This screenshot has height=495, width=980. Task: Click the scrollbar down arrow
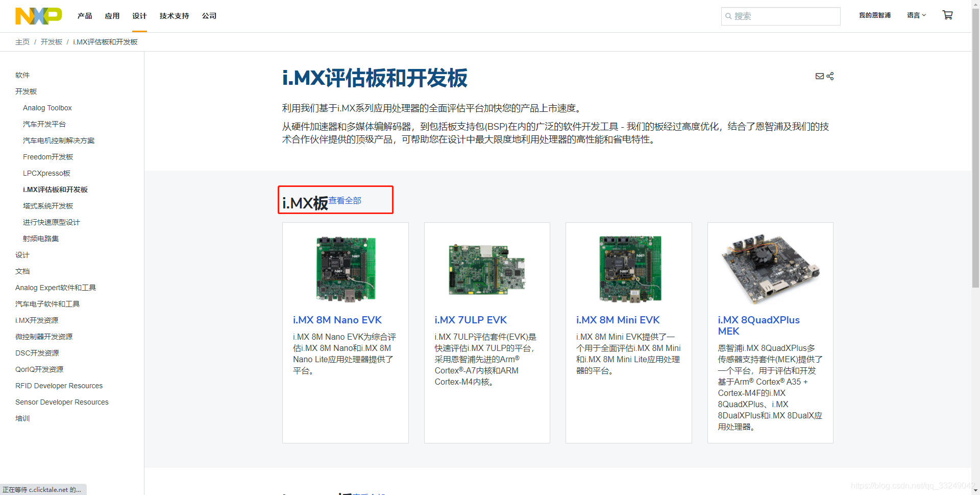tap(975, 490)
